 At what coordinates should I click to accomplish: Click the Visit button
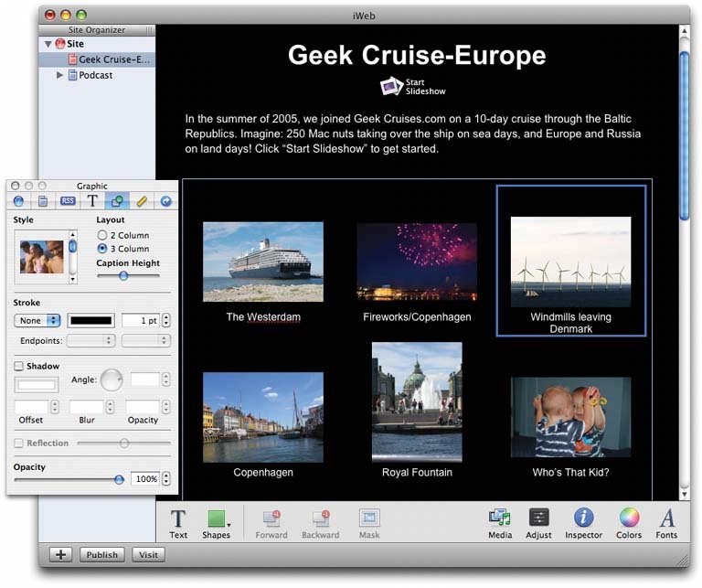[x=148, y=555]
